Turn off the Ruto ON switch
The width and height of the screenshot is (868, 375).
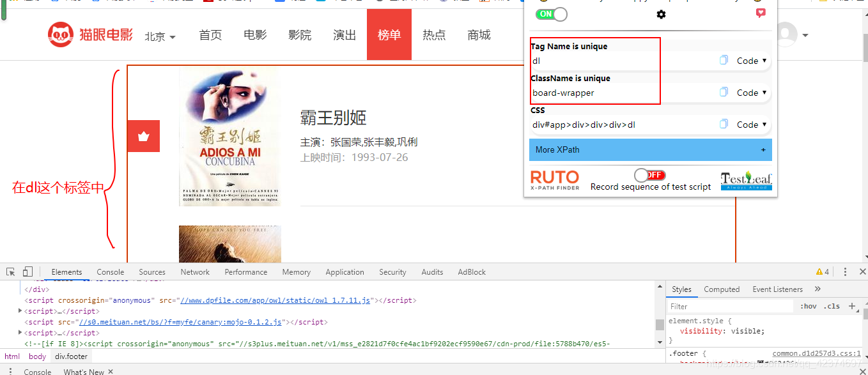coord(551,14)
